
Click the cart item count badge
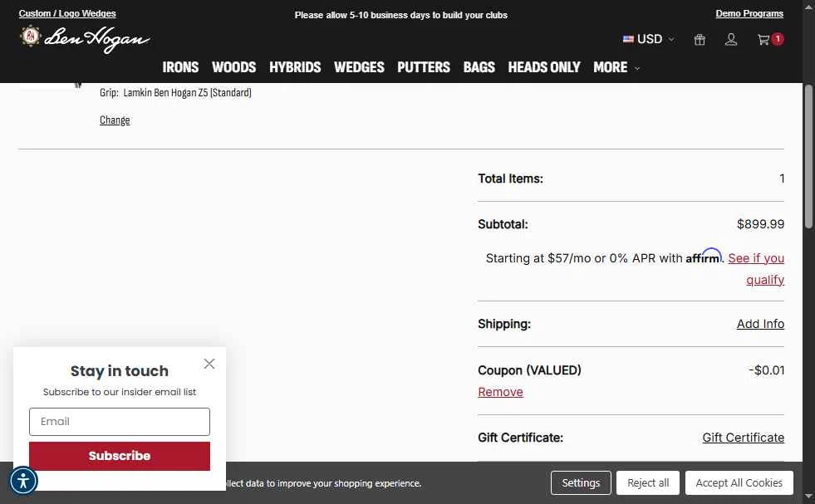click(x=778, y=39)
